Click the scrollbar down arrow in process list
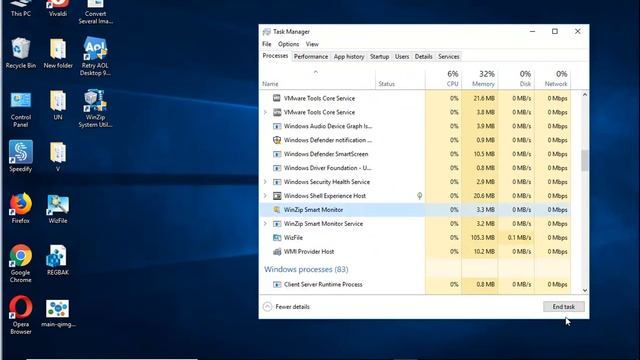The width and height of the screenshot is (640, 360). click(584, 290)
